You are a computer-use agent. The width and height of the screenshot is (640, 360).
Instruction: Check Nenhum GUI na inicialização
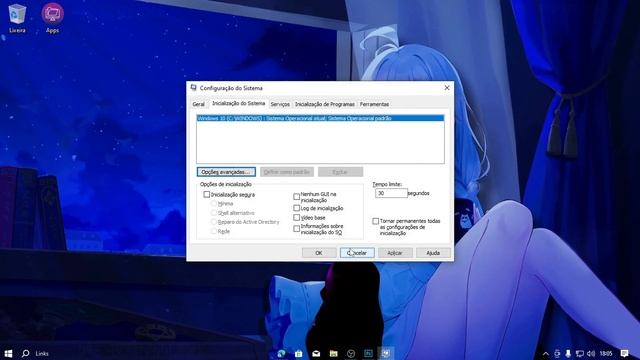click(297, 197)
